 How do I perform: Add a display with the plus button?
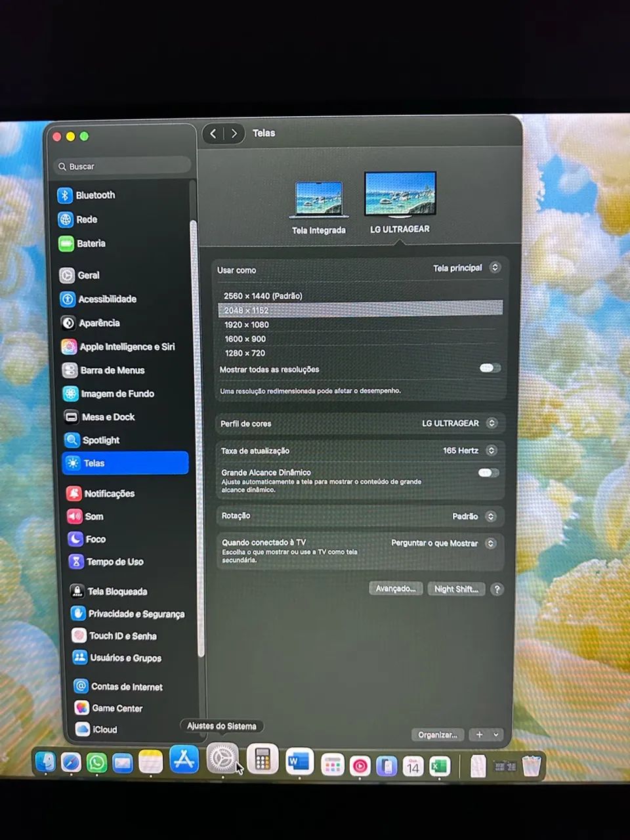(x=480, y=735)
